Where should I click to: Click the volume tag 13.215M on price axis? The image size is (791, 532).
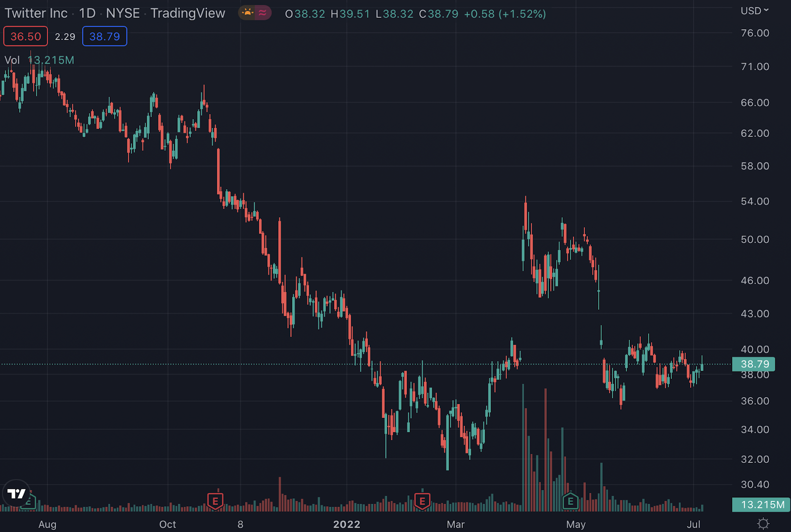coord(761,504)
